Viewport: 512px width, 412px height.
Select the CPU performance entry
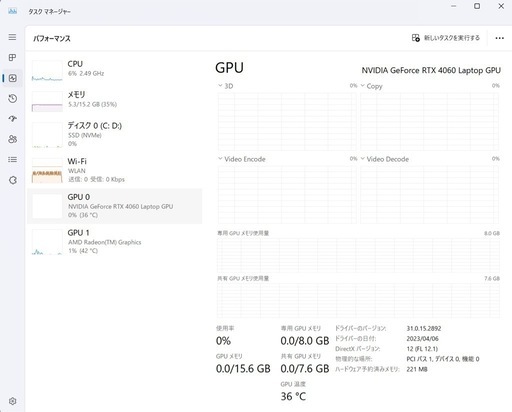pyautogui.click(x=115, y=70)
